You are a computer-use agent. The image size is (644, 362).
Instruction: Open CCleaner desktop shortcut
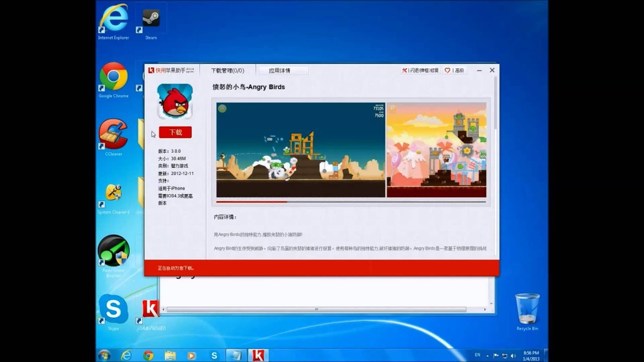[113, 138]
